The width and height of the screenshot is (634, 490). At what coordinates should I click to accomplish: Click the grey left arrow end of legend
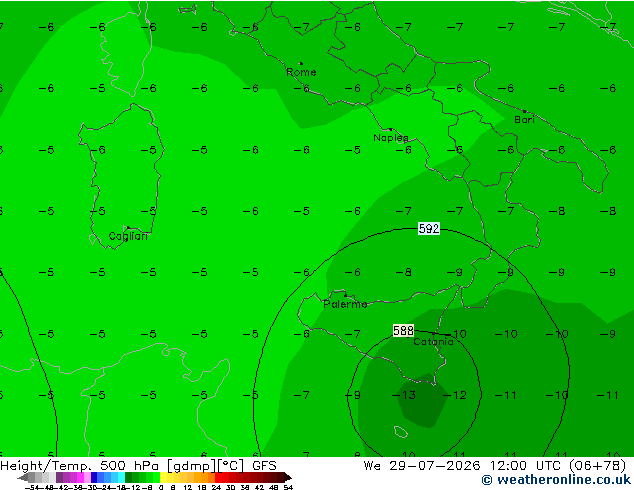pyautogui.click(x=23, y=477)
